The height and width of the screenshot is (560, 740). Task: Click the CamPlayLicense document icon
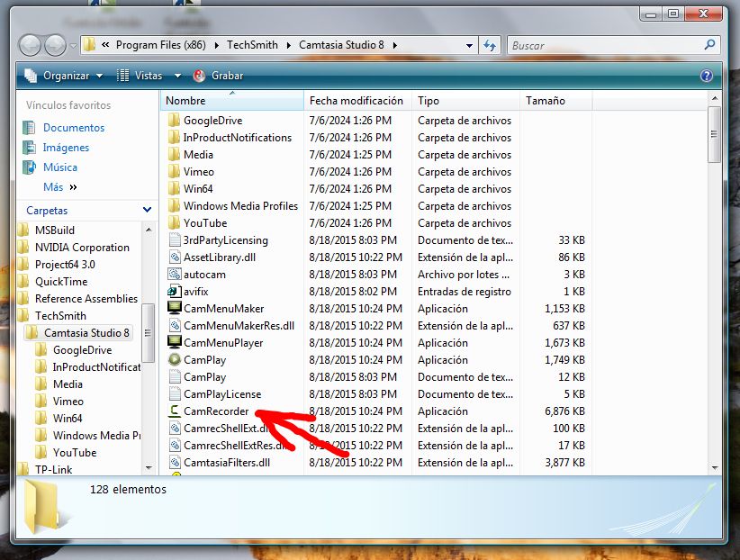tap(175, 393)
